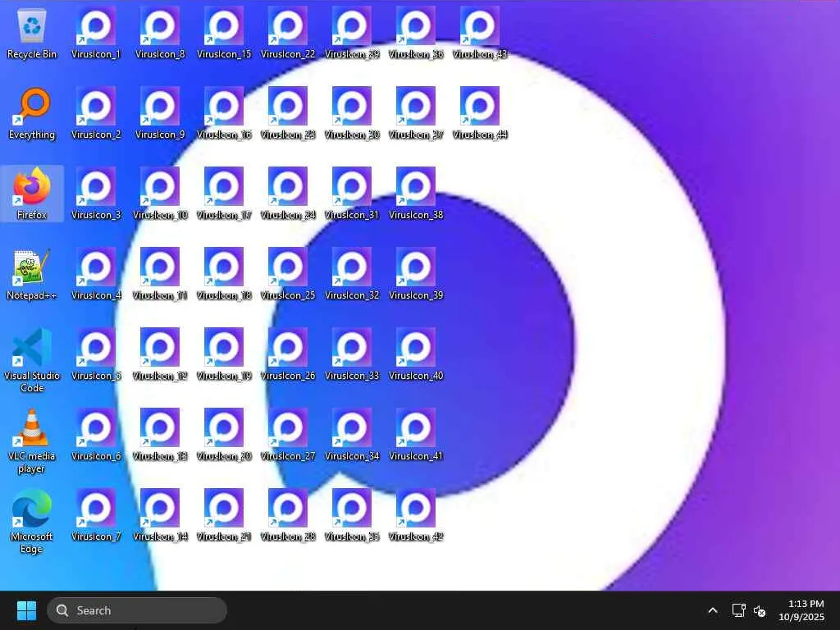
Task: Select the VirusIcon_32 shortcut
Action: [x=352, y=274]
